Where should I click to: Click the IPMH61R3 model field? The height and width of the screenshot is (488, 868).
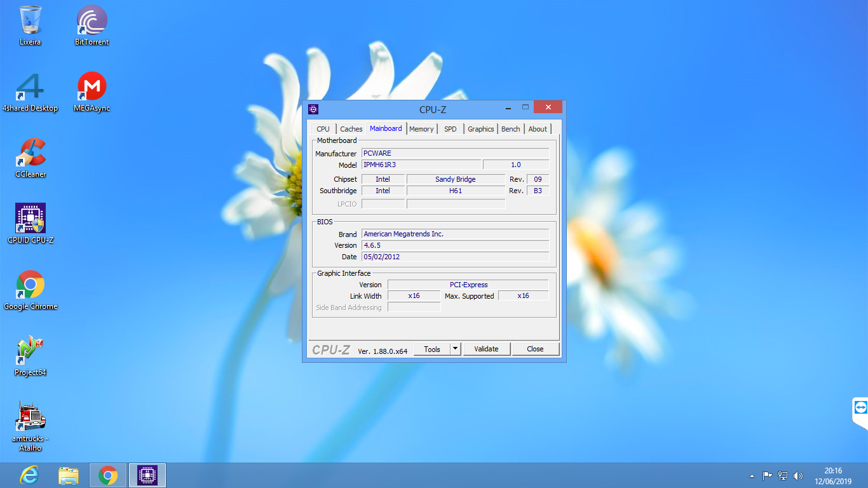click(x=421, y=165)
